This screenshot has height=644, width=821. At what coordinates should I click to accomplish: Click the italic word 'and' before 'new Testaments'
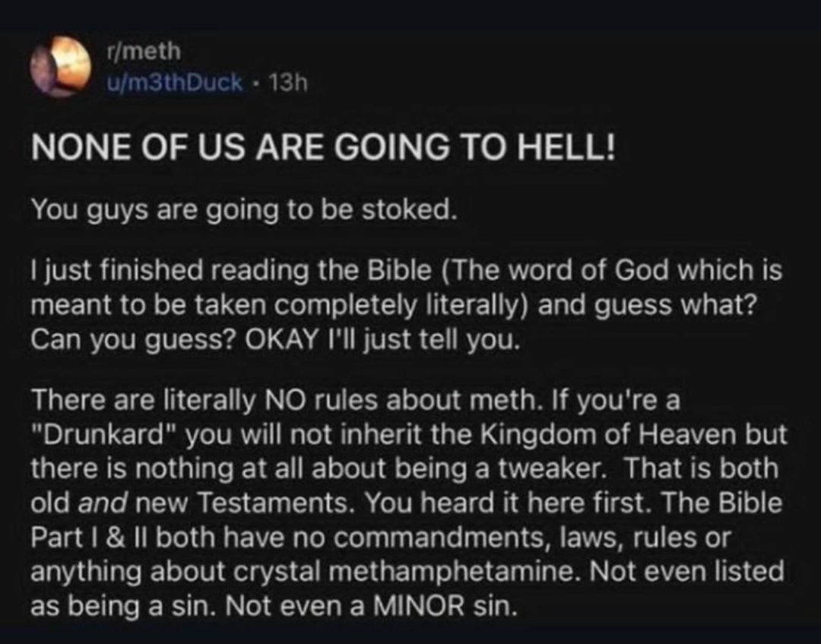point(103,503)
